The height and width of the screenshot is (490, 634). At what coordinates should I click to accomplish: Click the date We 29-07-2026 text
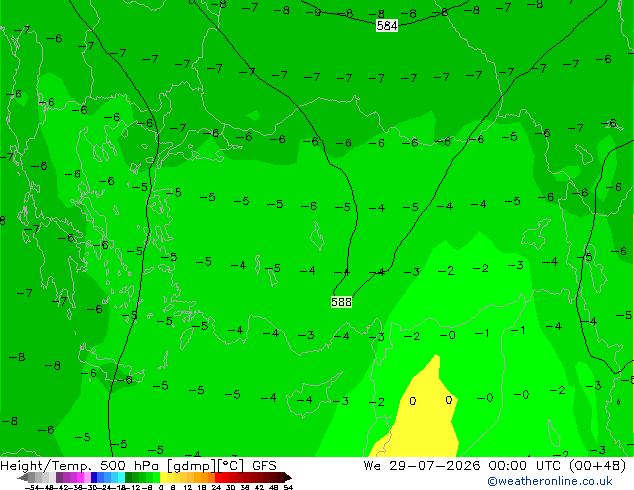[422, 466]
